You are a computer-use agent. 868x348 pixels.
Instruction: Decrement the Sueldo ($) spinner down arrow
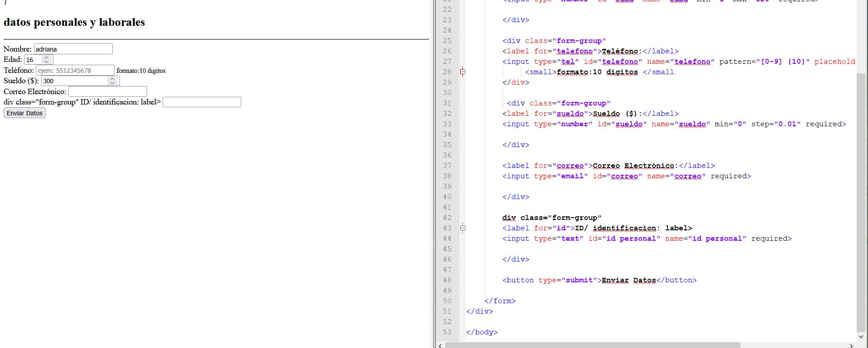112,83
